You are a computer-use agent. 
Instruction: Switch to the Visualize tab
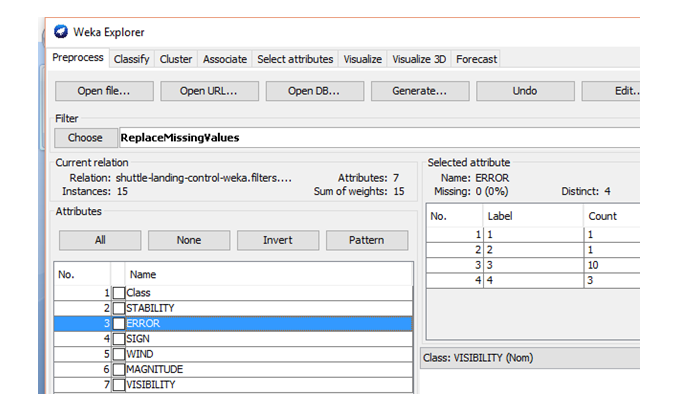click(x=363, y=59)
